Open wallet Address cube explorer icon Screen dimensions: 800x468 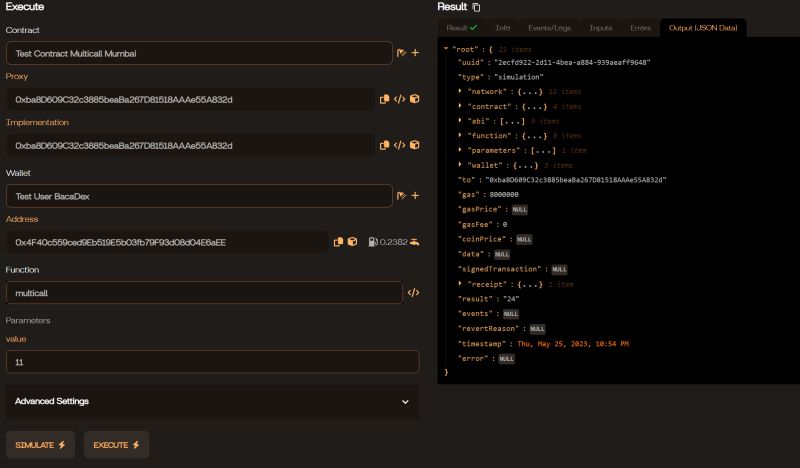353,242
